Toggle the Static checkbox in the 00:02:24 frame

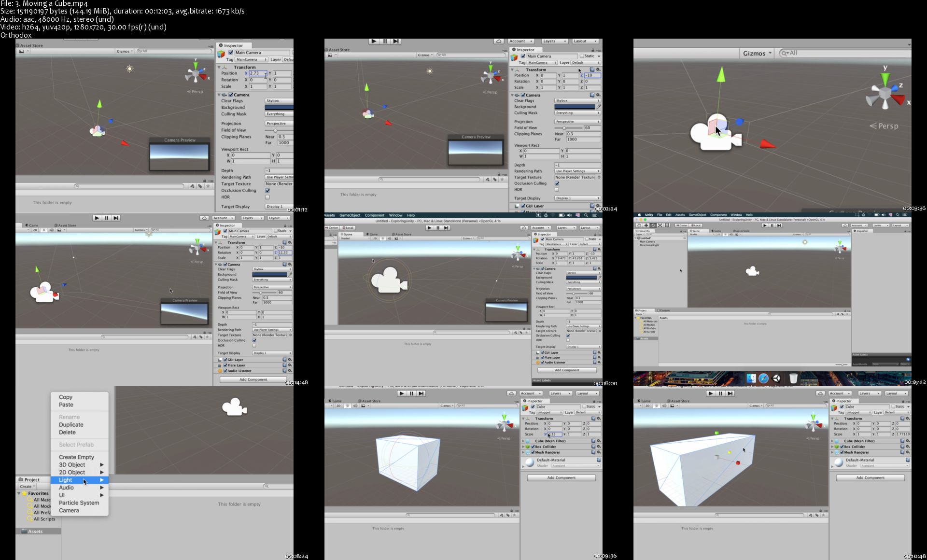582,56
